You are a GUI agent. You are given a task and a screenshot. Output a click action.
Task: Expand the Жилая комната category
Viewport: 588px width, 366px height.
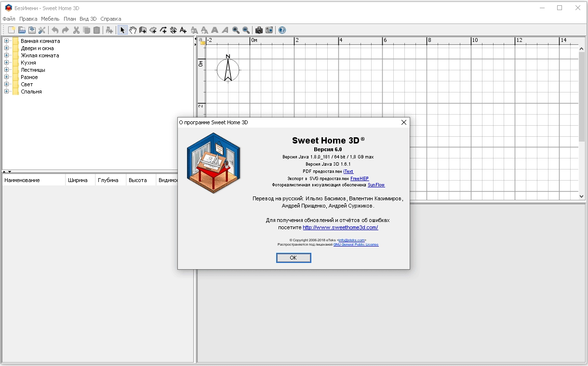(7, 55)
